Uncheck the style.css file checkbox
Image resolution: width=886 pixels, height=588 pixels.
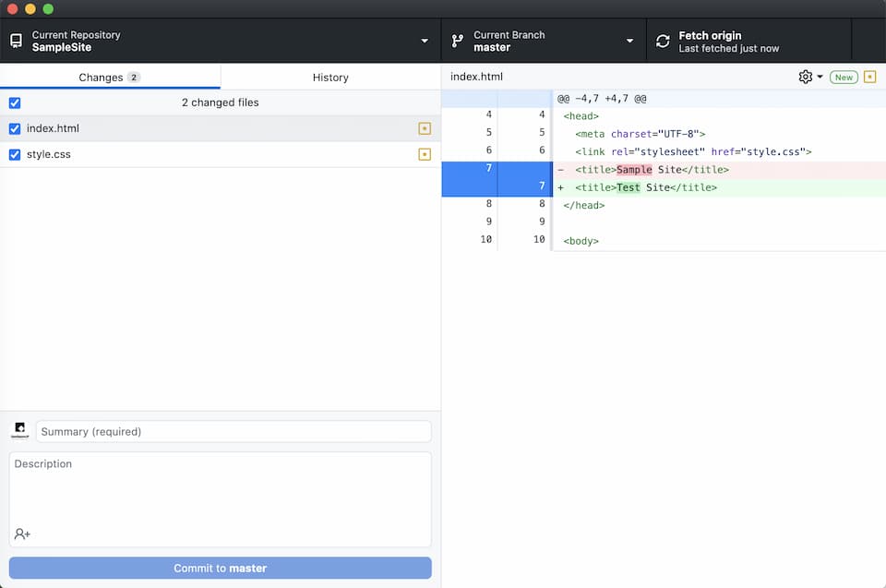coord(15,154)
